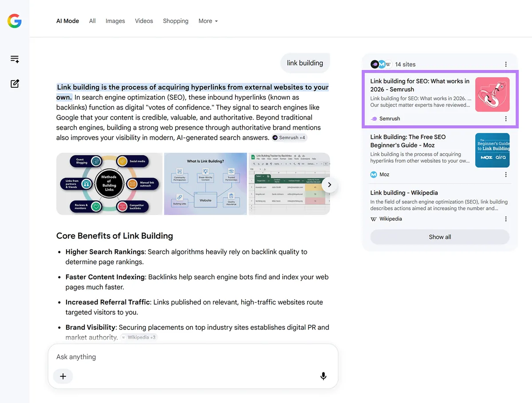532x403 pixels.
Task: Click the plus attachment button
Action: pyautogui.click(x=63, y=376)
